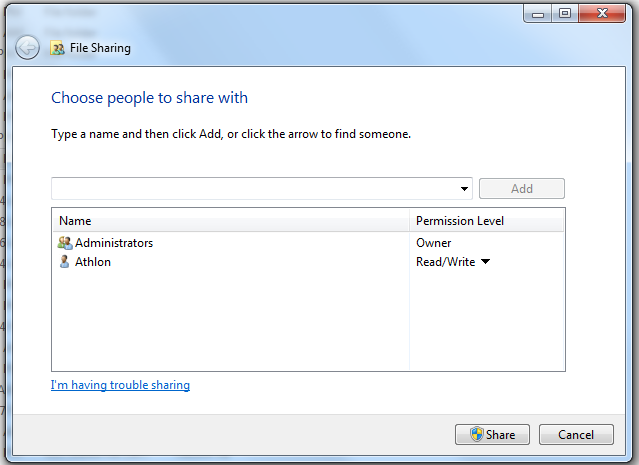Viewport: 639px width, 465px height.
Task: Open Athlon's Read/Write permission dropdown
Action: pyautogui.click(x=485, y=262)
